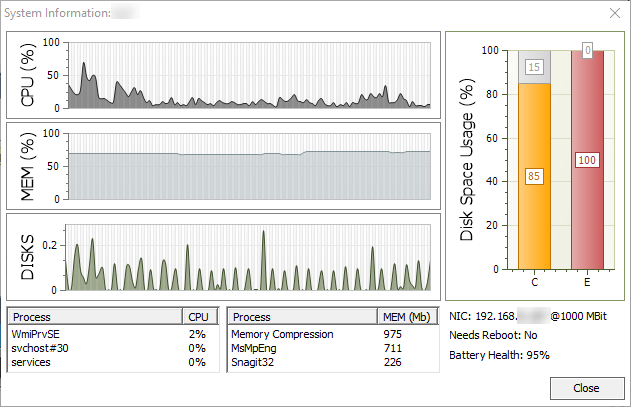The image size is (631, 407).
Task: Click the NIC 192.168 address line
Action: tap(528, 316)
